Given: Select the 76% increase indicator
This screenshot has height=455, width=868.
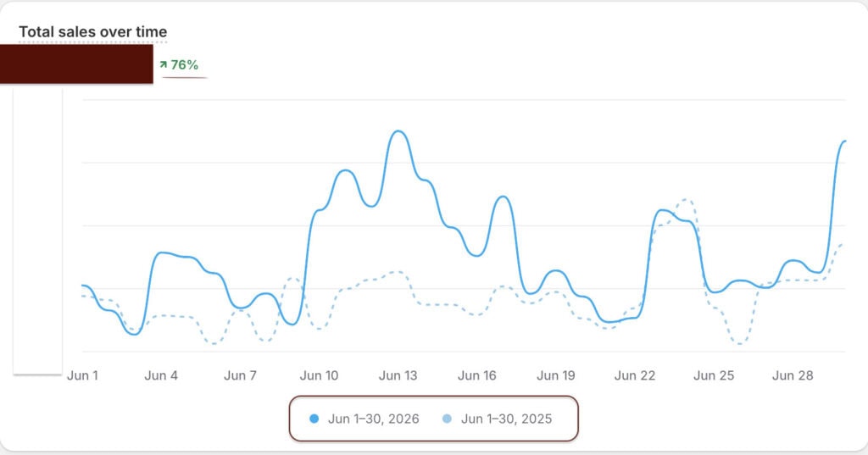Looking at the screenshot, I should (x=179, y=64).
